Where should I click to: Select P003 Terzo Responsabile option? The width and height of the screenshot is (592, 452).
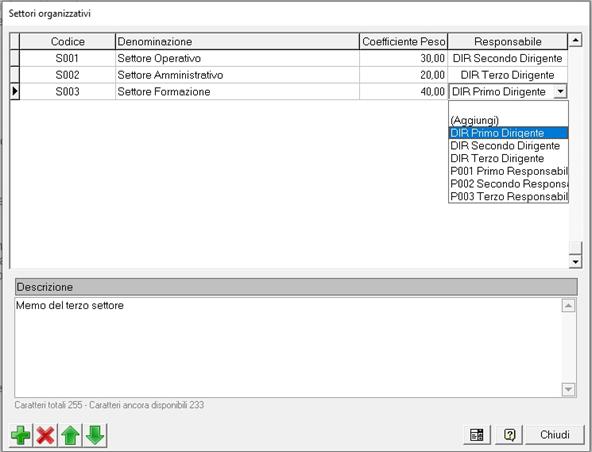[x=508, y=196]
